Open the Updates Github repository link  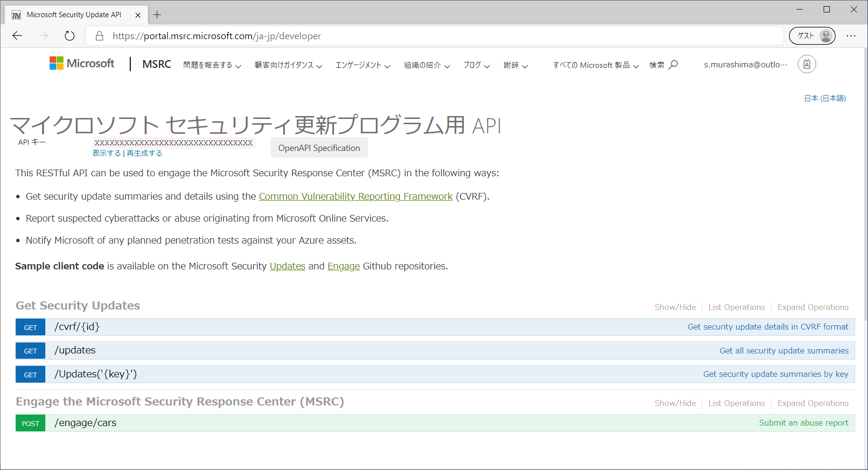(287, 266)
